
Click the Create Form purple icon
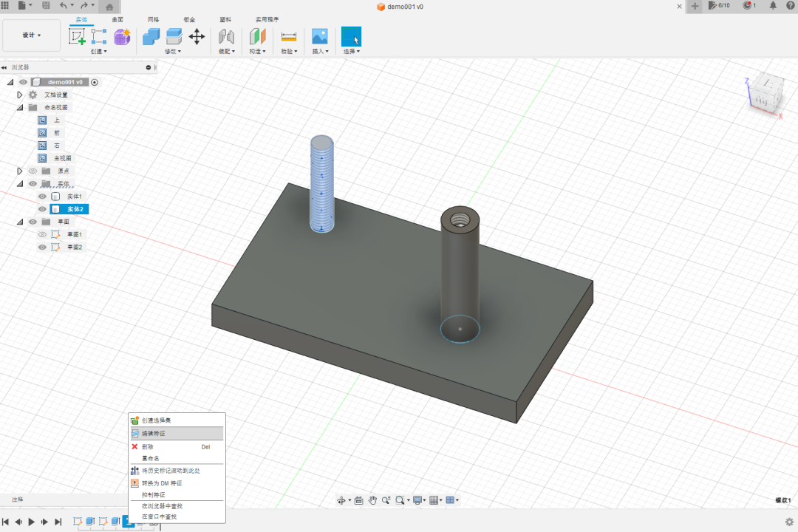[x=122, y=37]
